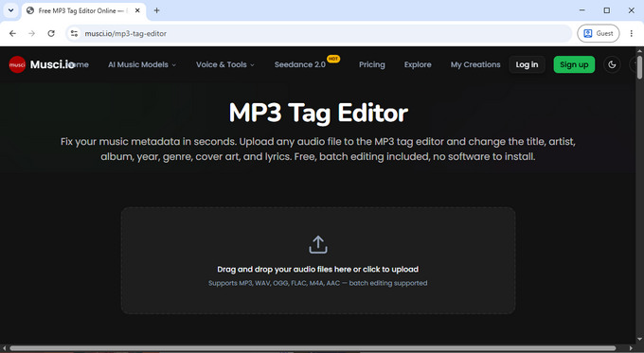This screenshot has width=644, height=353.
Task: Go to Pricing page
Action: pos(371,64)
